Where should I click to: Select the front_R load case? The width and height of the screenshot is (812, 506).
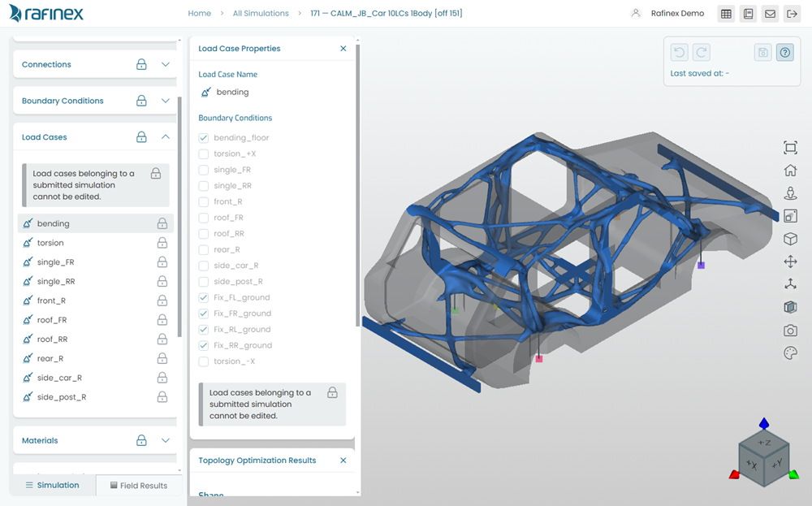95,301
